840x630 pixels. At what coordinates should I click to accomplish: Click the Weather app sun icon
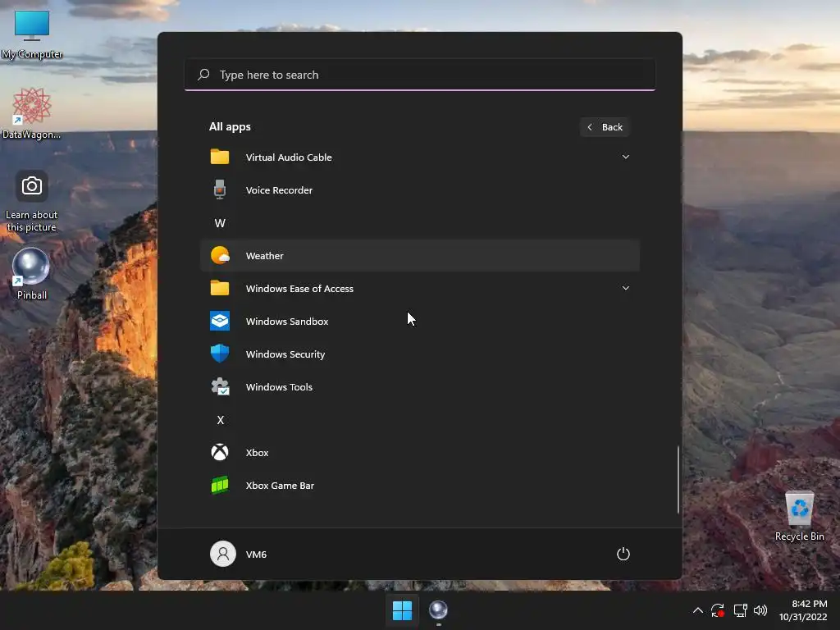pyautogui.click(x=220, y=256)
